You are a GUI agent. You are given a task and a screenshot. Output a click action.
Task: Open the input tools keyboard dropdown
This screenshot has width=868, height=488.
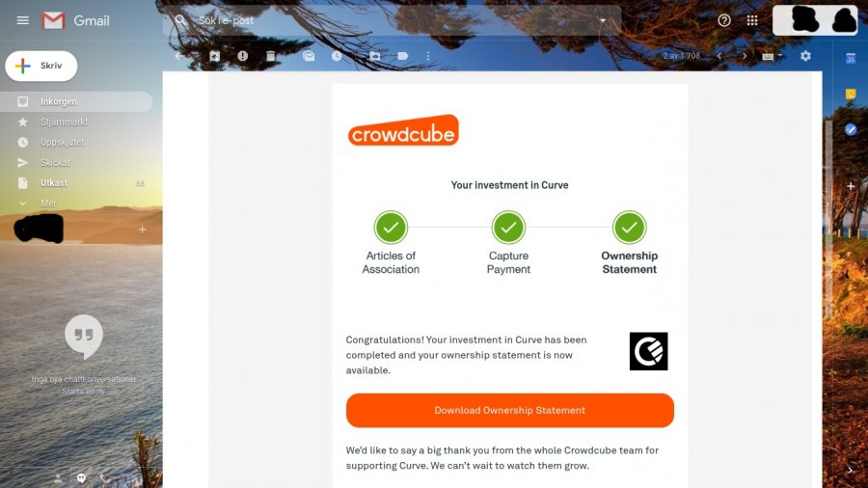pos(772,56)
